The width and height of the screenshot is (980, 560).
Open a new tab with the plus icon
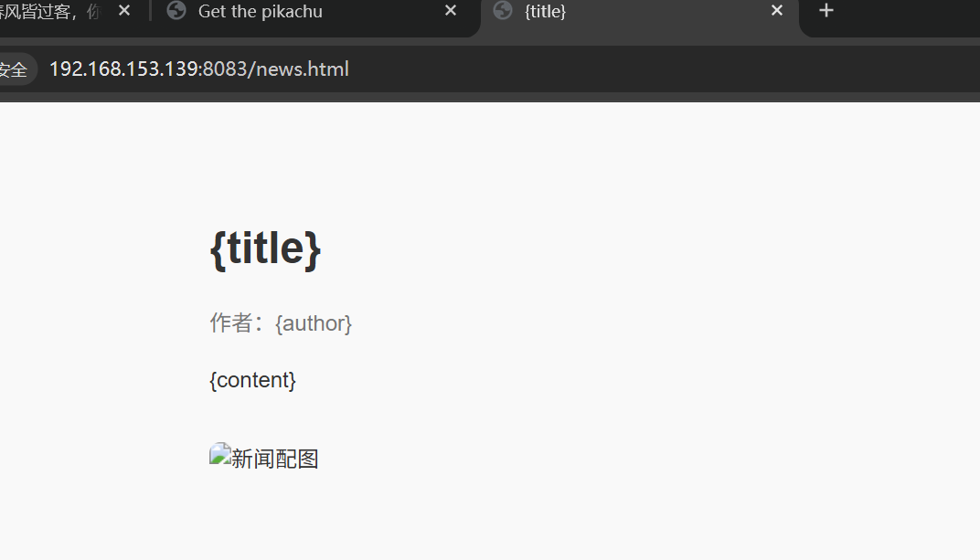click(826, 11)
